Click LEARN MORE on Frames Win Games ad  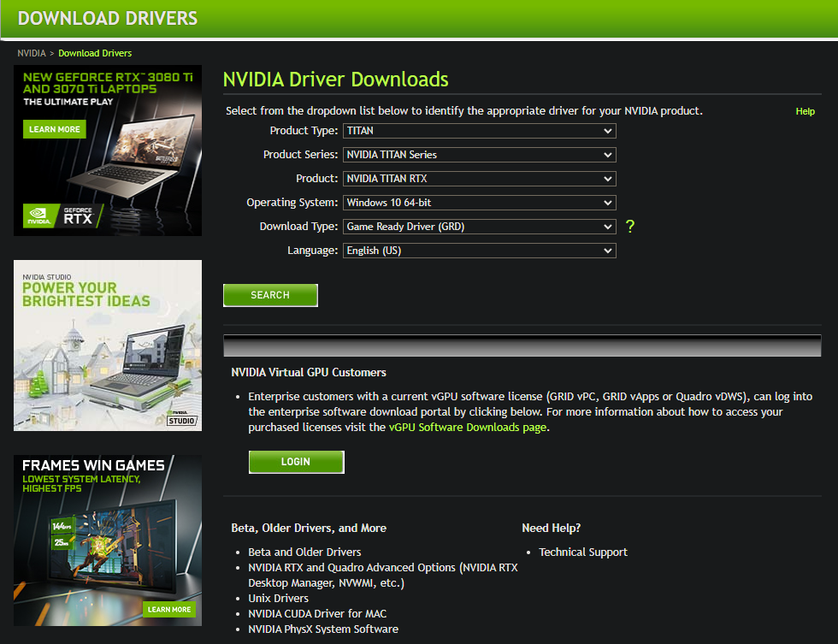[x=169, y=609]
